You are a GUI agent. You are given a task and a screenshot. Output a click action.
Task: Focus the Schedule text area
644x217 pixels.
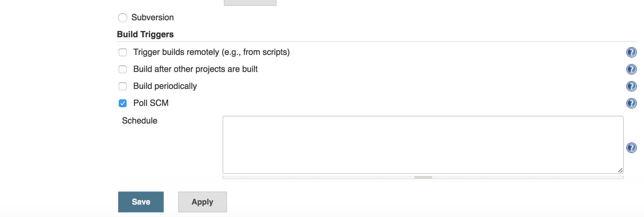tap(423, 145)
